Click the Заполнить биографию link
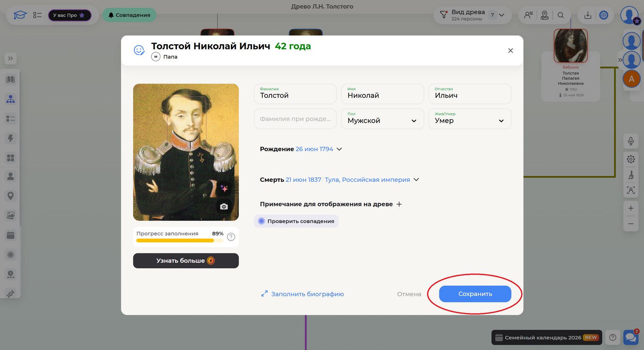Viewport: 644px width, 350px height. pyautogui.click(x=303, y=294)
